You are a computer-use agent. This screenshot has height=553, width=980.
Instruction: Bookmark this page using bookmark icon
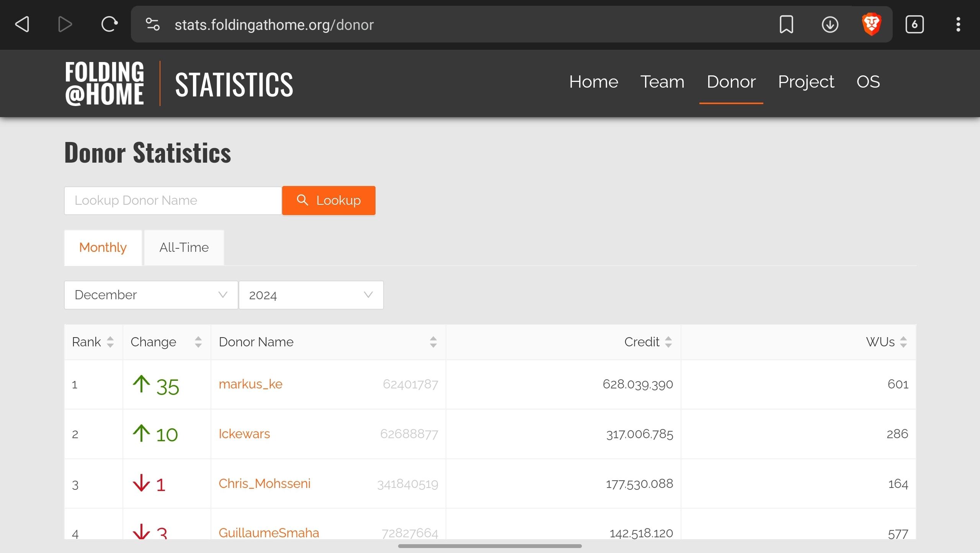coord(786,24)
